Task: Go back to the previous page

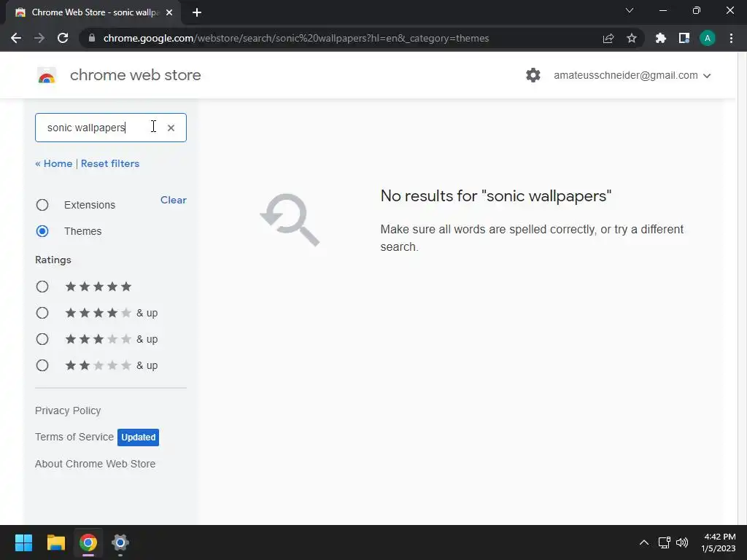Action: point(16,38)
